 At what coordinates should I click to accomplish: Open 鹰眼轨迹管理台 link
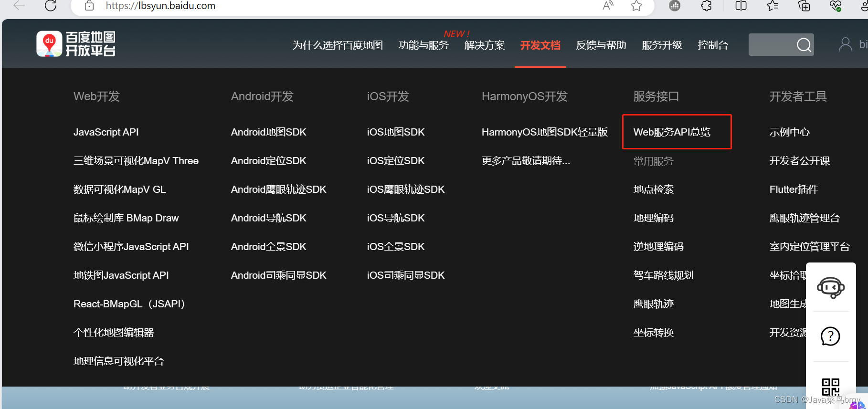coord(804,218)
